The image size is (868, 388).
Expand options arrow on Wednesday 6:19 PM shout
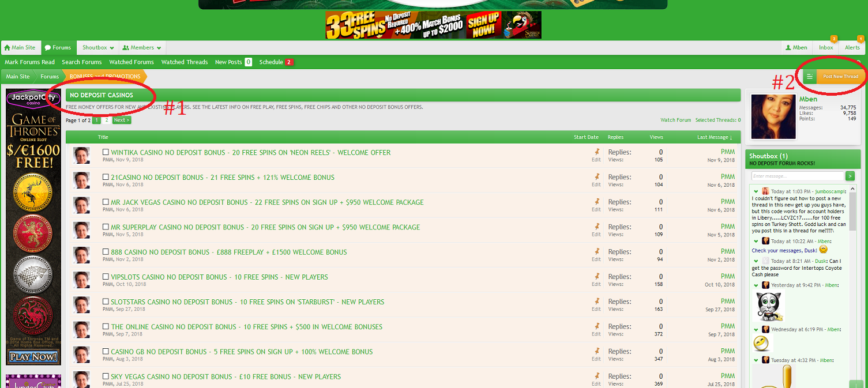point(756,329)
